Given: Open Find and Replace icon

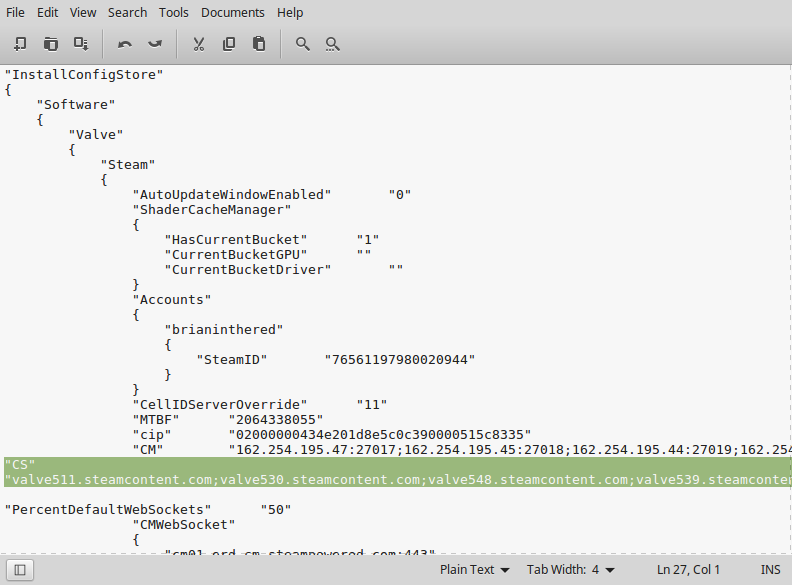Looking at the screenshot, I should [332, 44].
